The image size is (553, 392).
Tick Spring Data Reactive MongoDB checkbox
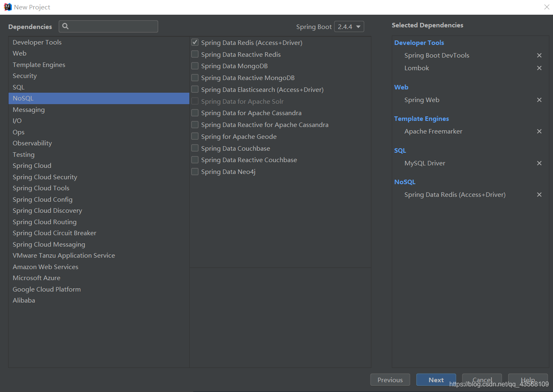click(195, 78)
